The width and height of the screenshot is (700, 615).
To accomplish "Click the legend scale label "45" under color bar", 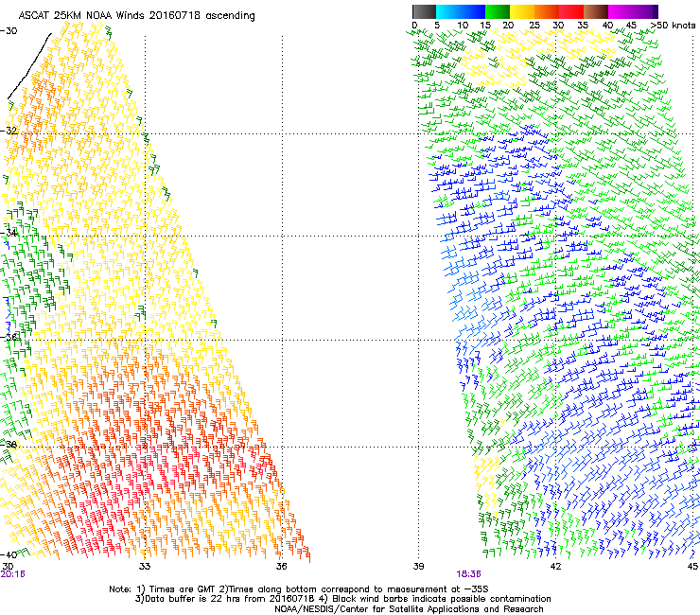I will click(x=631, y=26).
